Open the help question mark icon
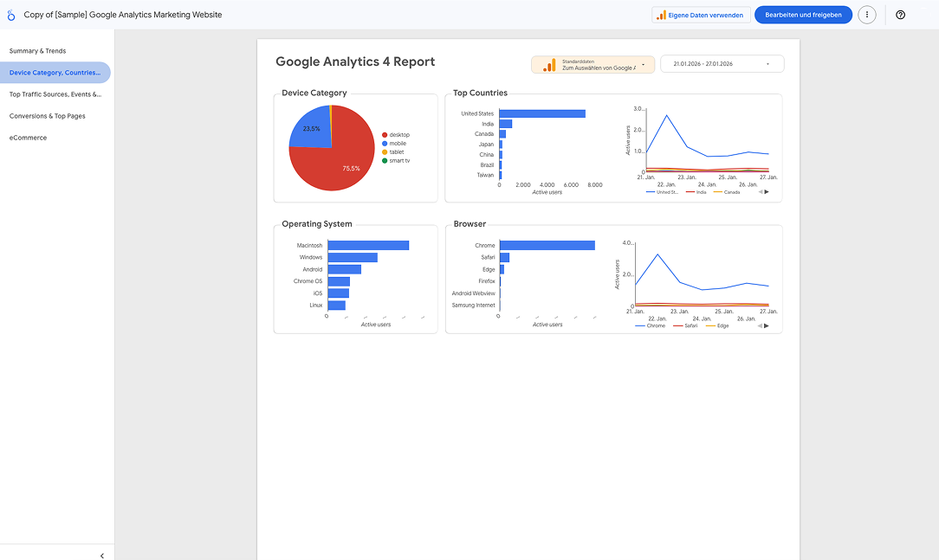 click(x=900, y=15)
